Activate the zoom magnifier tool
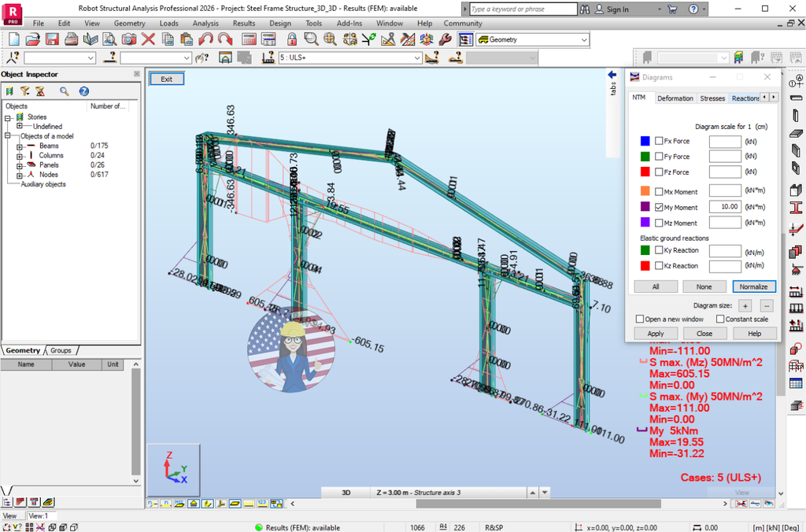The width and height of the screenshot is (806, 532). tap(310, 39)
